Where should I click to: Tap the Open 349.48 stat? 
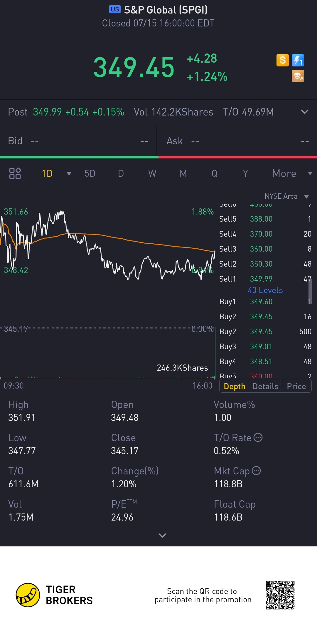pos(125,411)
